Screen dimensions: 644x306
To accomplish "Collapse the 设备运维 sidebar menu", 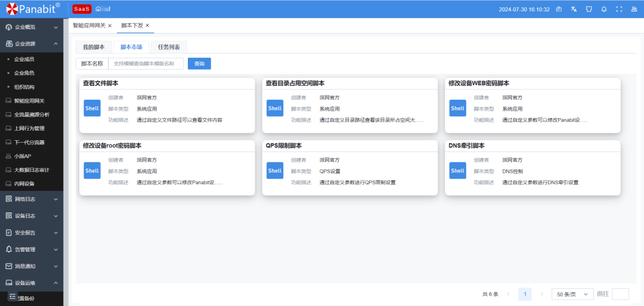I will coord(32,283).
